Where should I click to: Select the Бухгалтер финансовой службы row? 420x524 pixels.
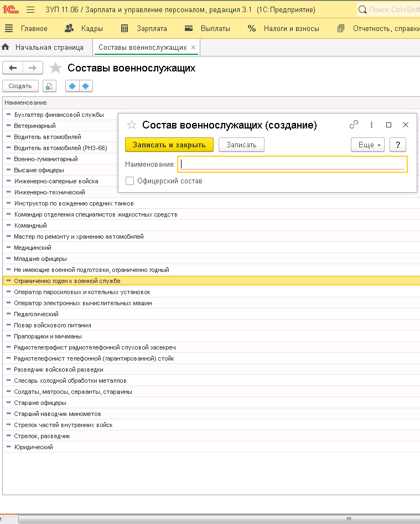coord(60,115)
